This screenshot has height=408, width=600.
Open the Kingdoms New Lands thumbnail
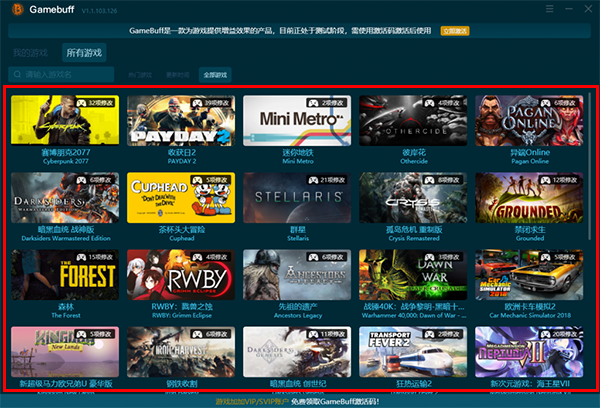coord(65,352)
